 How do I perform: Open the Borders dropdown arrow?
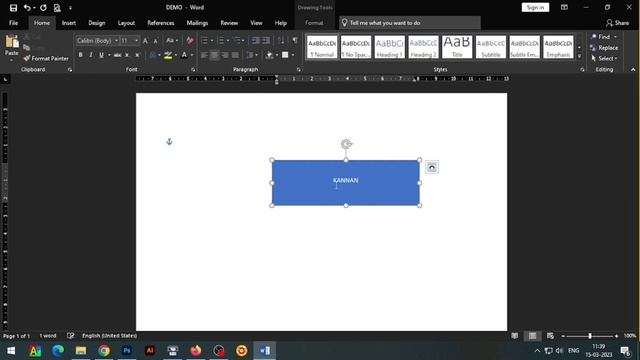coord(293,55)
